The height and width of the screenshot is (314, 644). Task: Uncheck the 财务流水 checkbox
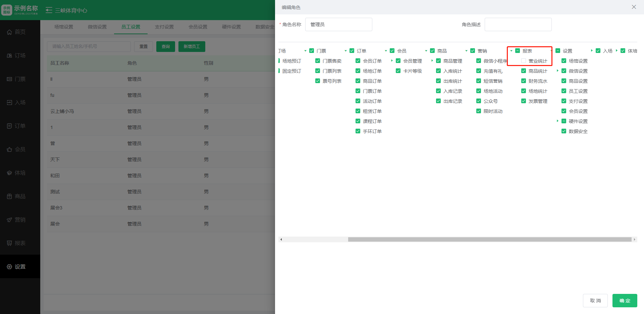coord(524,81)
